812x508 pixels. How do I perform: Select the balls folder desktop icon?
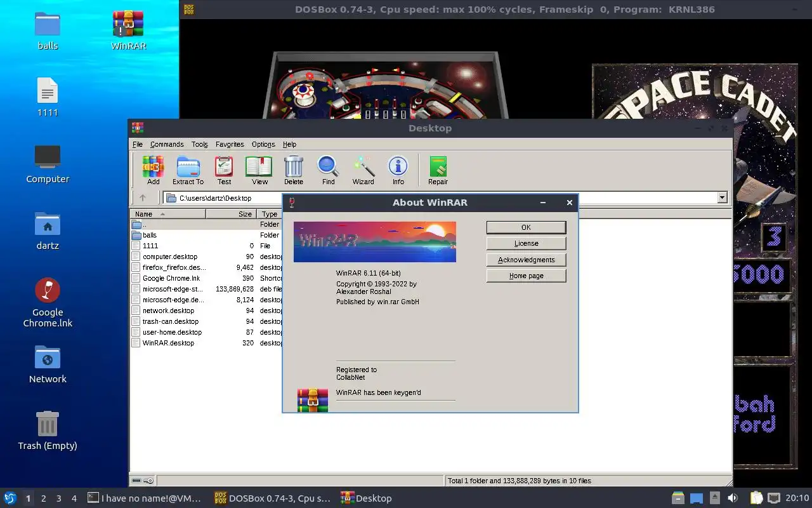pyautogui.click(x=48, y=30)
